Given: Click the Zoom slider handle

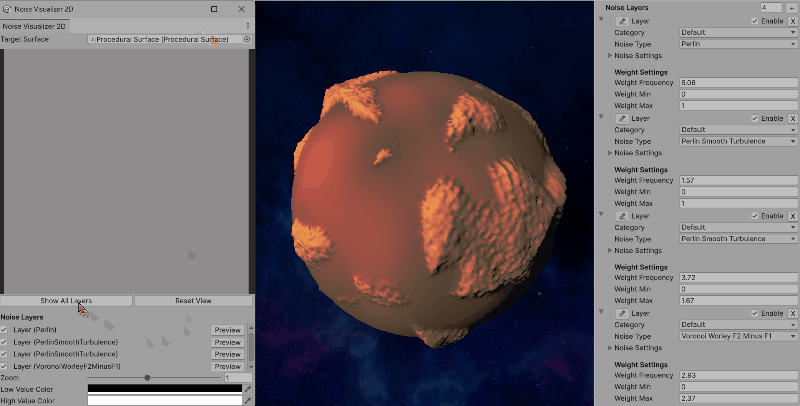Looking at the screenshot, I should 147,378.
